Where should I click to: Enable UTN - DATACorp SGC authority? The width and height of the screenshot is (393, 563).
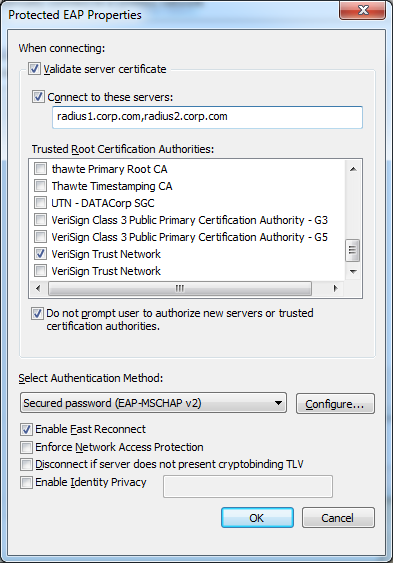tap(40, 203)
